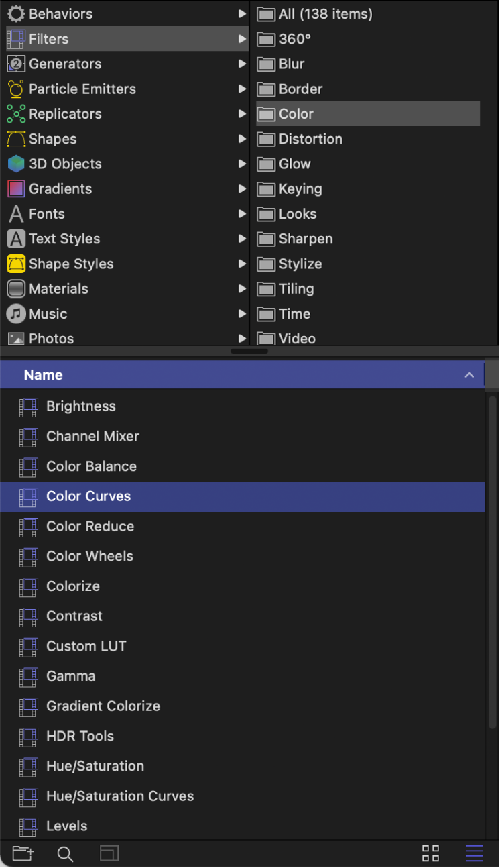The image size is (500, 868).
Task: Click the Color Wheels filter icon
Action: [x=28, y=557]
